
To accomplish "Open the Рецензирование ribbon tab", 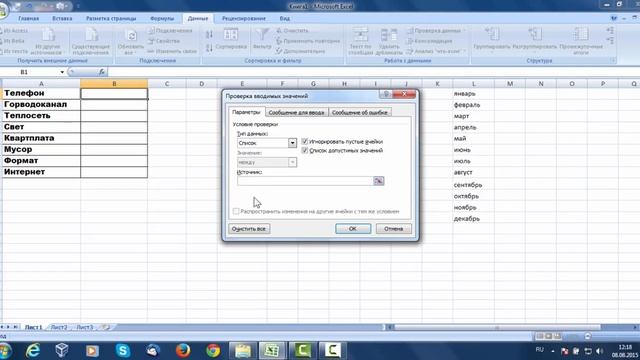I will [x=244, y=18].
